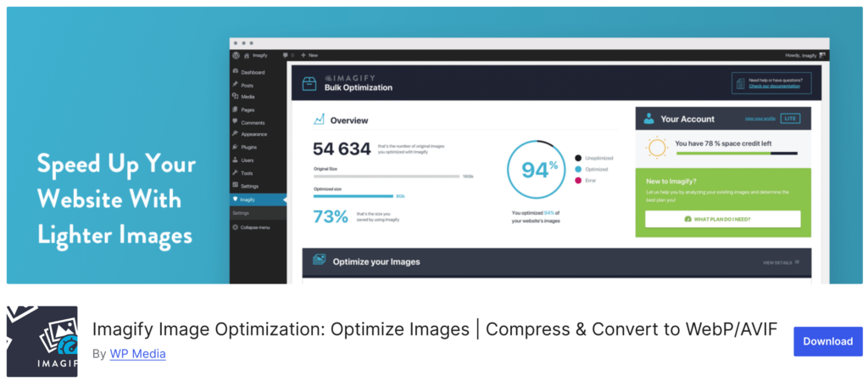The width and height of the screenshot is (868, 387).
Task: Click the WordPress logo in admin bar
Action: click(x=236, y=55)
